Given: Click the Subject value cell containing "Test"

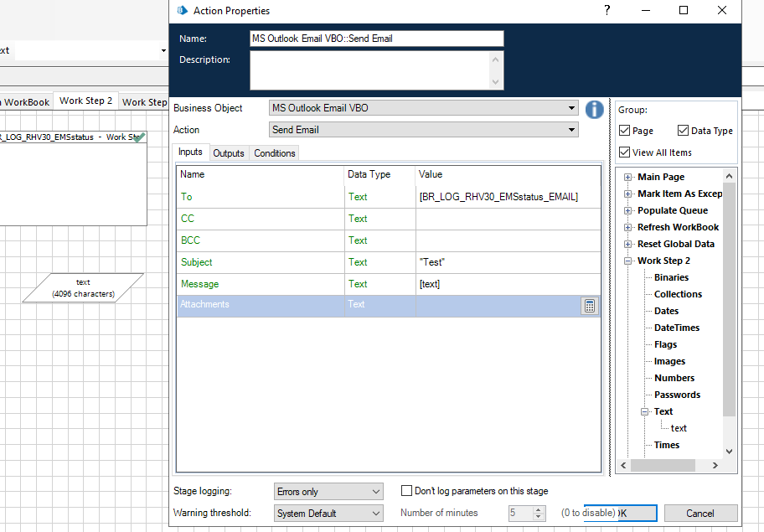Looking at the screenshot, I should click(x=508, y=262).
